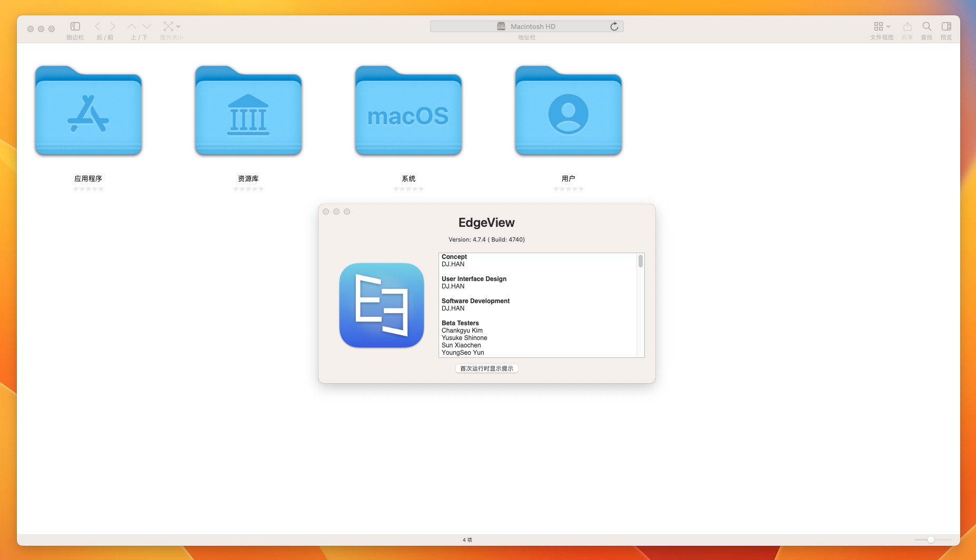Click 'Yusuke Shinone' in credits list
Image resolution: width=976 pixels, height=560 pixels.
[464, 338]
